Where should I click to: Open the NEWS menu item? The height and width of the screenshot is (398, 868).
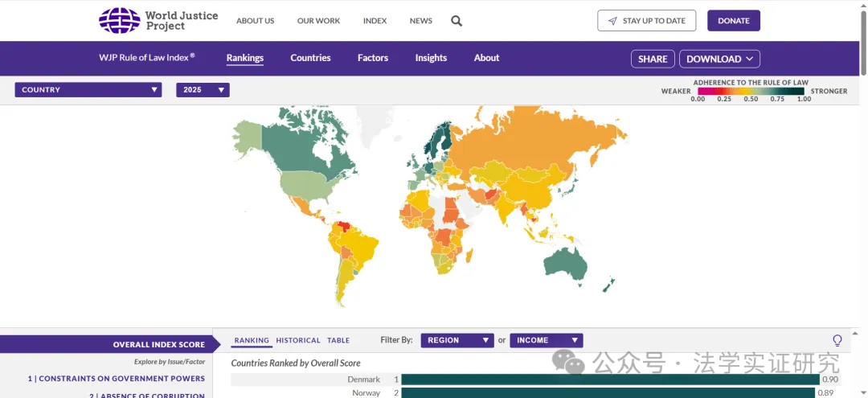[420, 21]
